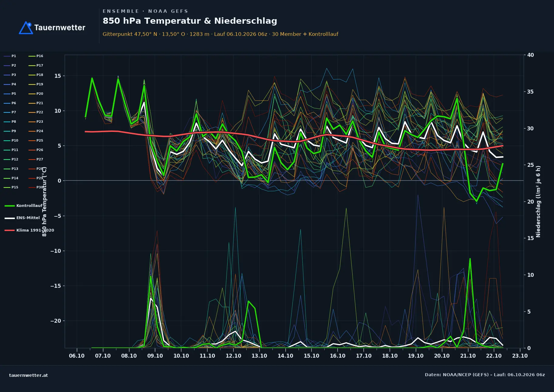554x392 pixels.
Task: Click the Daten: NOAA/NCEP (GEFS) footer text
Action: point(485,375)
